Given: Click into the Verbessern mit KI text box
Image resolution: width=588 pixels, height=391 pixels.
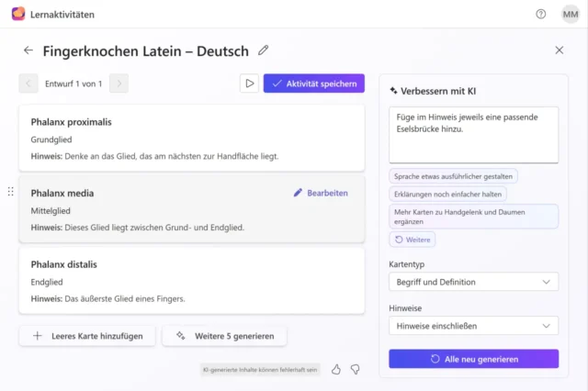Looking at the screenshot, I should [474, 135].
